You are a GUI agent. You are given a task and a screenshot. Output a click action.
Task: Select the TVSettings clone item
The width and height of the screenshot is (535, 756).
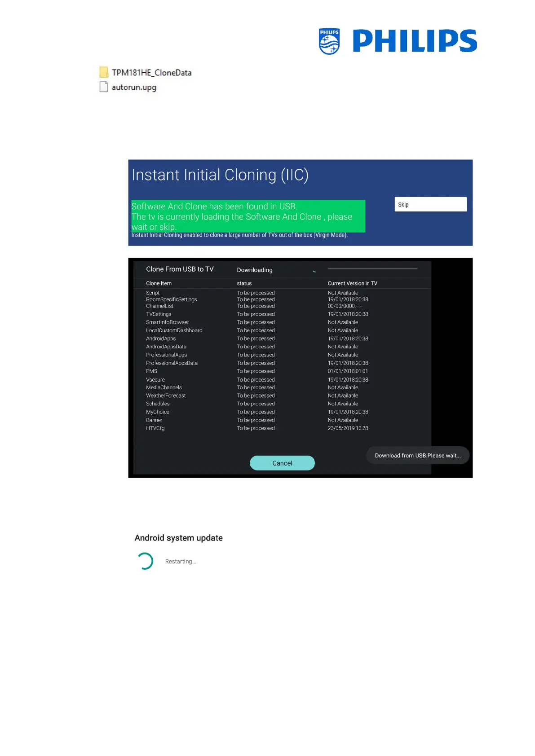159,314
